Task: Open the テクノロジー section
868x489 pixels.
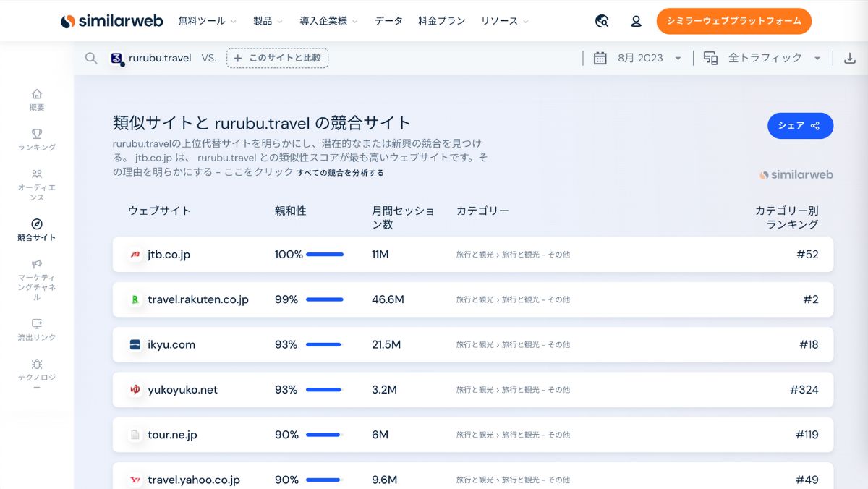Action: pyautogui.click(x=36, y=370)
